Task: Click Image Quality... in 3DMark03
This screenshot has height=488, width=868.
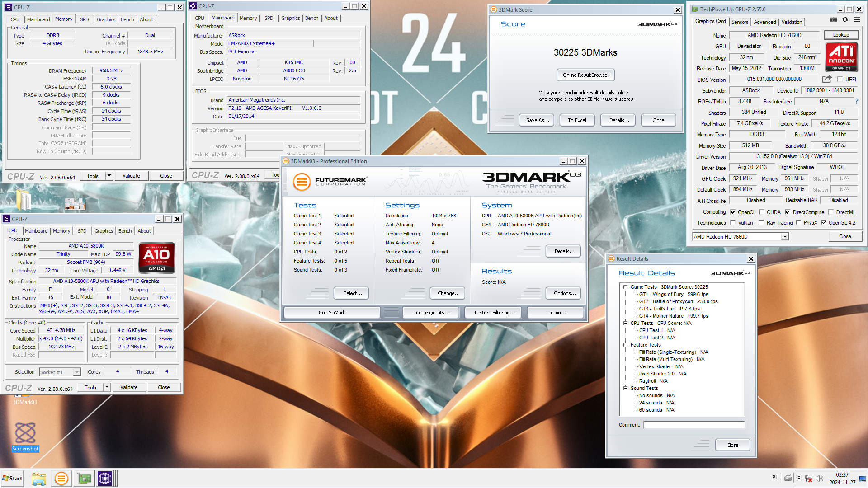Action: click(432, 313)
